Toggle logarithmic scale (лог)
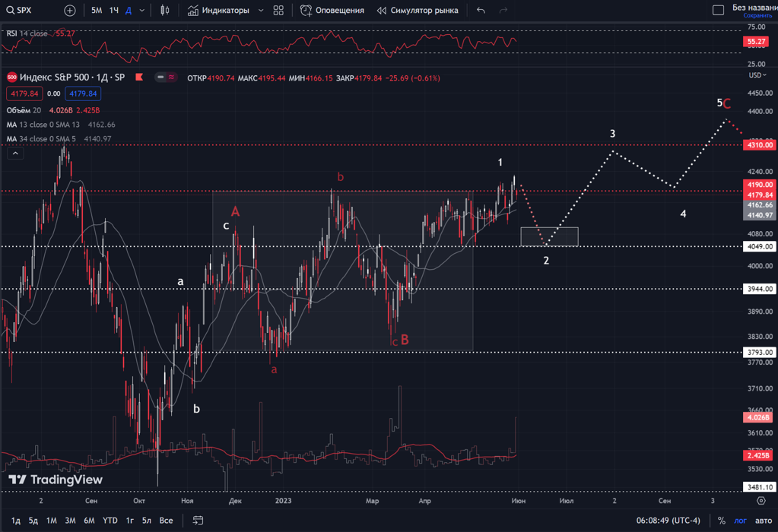 tap(740, 521)
